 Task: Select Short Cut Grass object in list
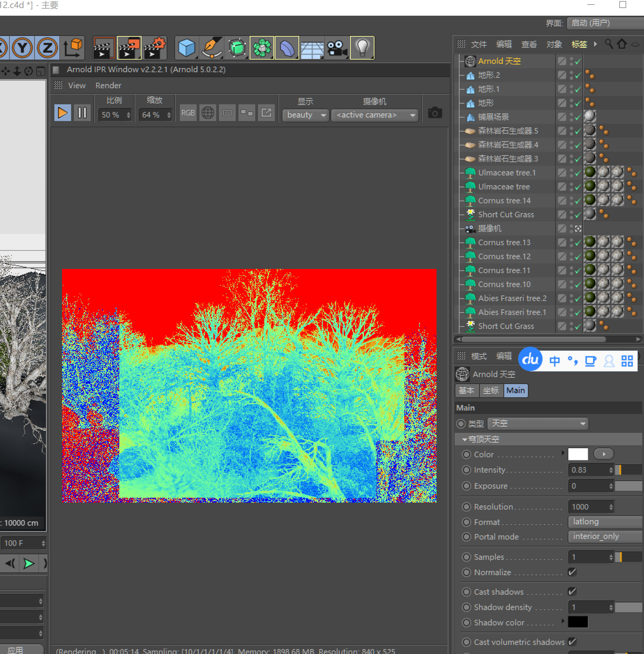pyautogui.click(x=506, y=215)
